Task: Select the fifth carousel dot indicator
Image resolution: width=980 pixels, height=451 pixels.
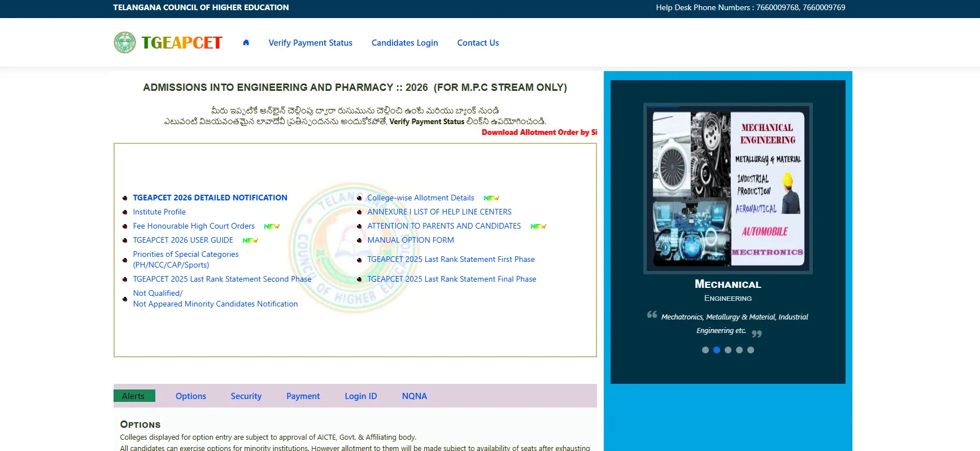Action: click(751, 350)
